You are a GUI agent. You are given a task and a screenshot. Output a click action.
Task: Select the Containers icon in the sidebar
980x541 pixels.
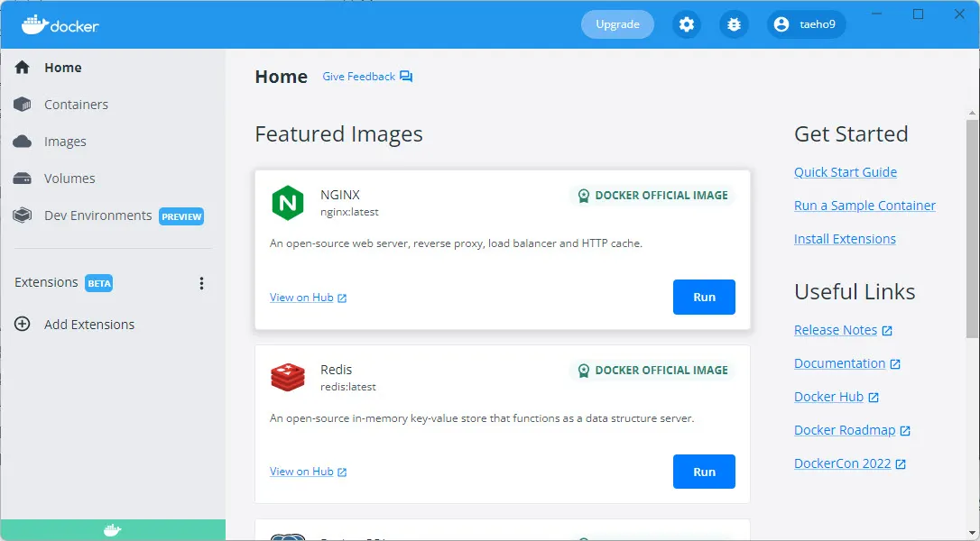[22, 104]
